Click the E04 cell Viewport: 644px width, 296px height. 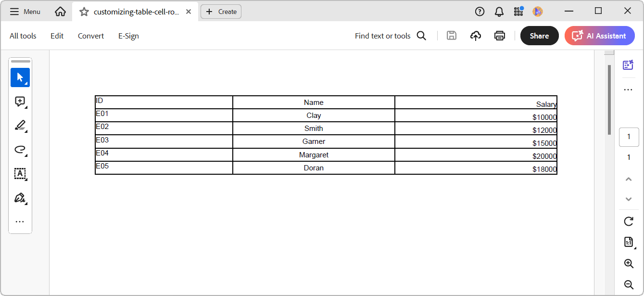[x=164, y=154]
